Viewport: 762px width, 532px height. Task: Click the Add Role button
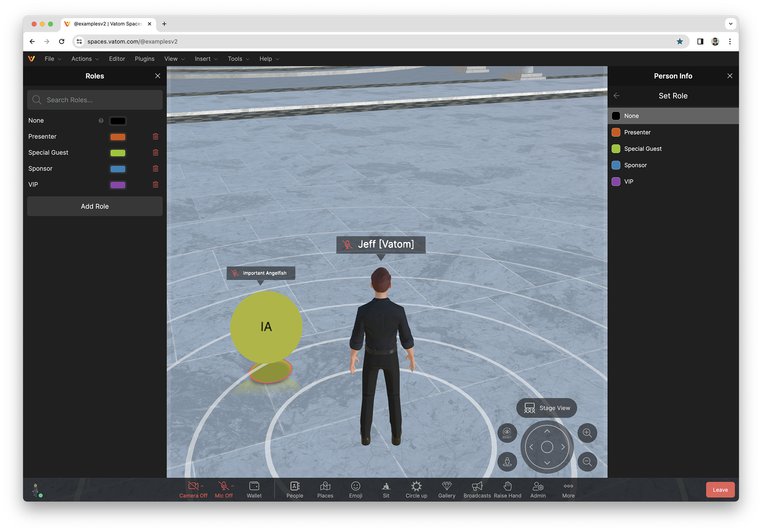click(x=94, y=206)
